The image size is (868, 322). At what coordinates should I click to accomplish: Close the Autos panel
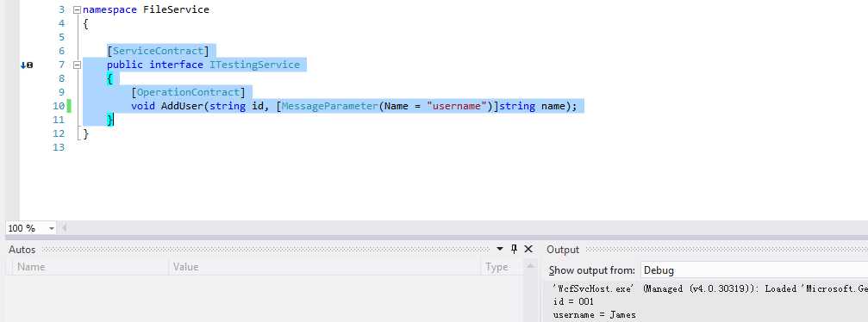[x=528, y=250]
